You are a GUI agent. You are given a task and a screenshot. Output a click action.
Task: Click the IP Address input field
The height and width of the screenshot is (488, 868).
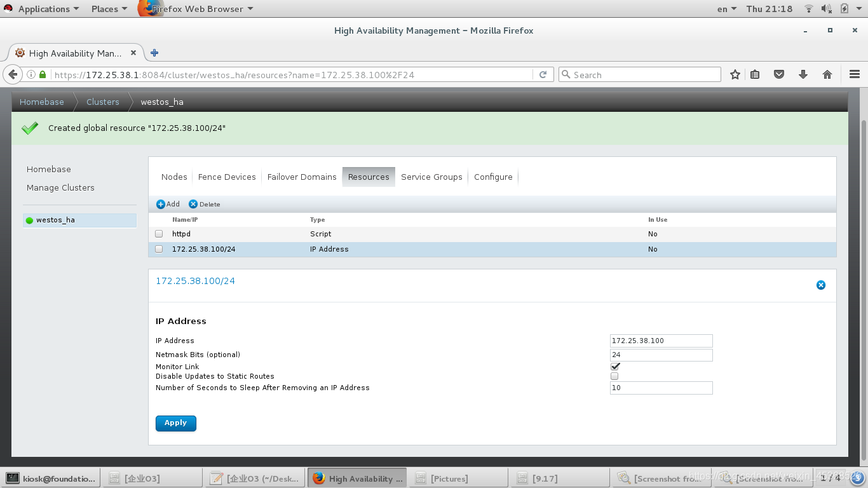661,341
